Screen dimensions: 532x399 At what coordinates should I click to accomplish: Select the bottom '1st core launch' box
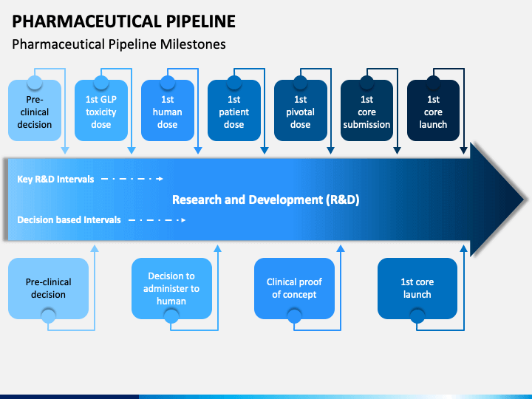point(417,288)
